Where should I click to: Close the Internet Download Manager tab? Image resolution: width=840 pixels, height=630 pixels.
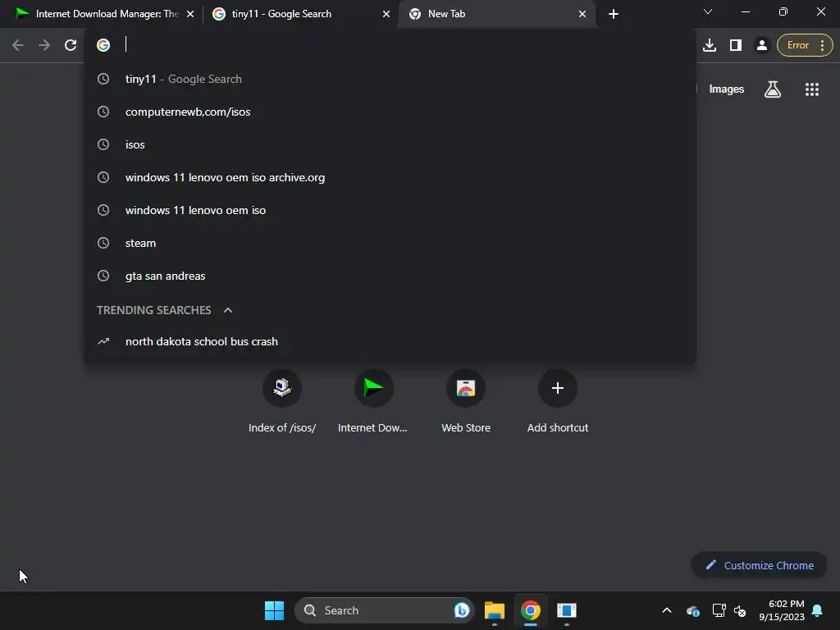[x=190, y=14]
